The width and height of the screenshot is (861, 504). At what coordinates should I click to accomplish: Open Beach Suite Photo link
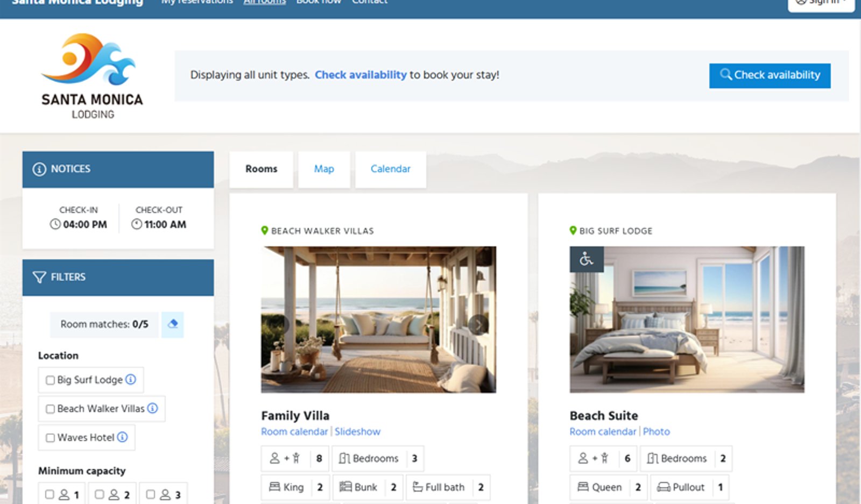click(x=657, y=431)
